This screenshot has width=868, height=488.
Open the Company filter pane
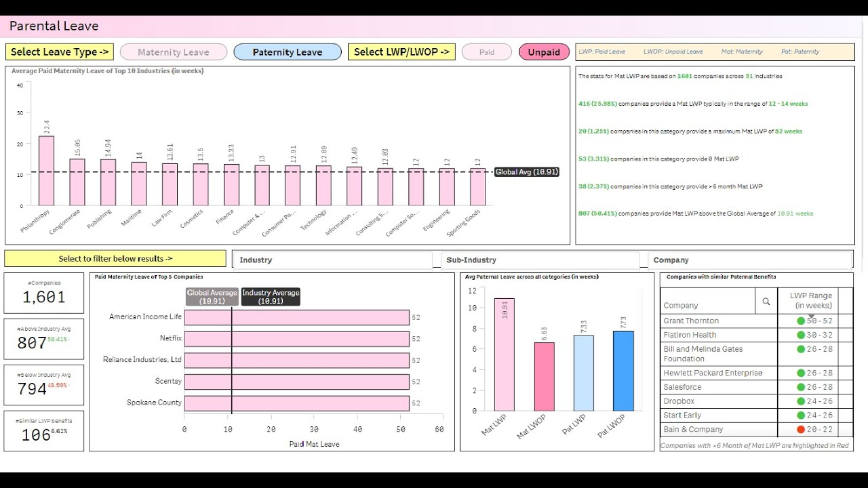click(750, 260)
